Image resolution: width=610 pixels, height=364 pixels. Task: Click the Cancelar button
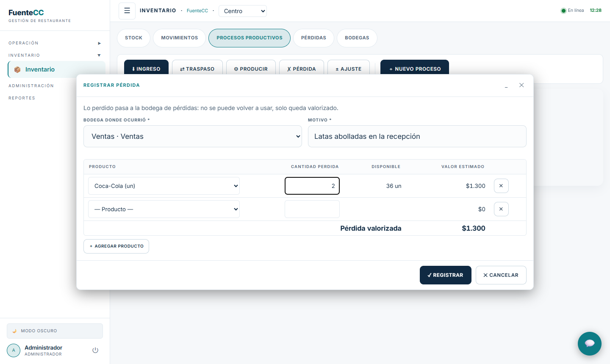(501, 275)
